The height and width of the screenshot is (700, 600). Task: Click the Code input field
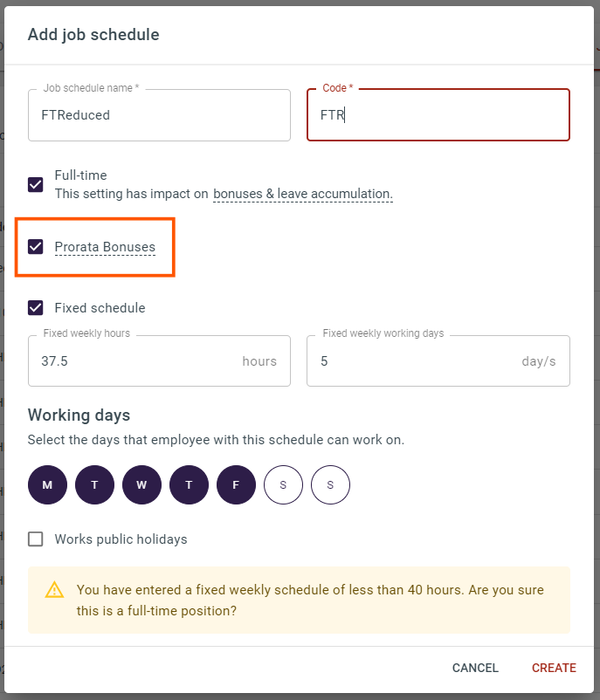click(438, 115)
